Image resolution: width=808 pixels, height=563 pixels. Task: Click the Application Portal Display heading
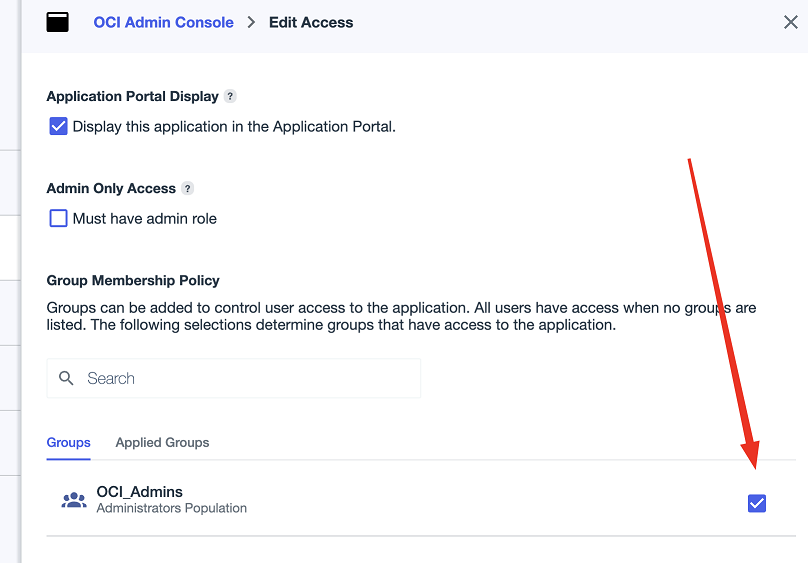[132, 97]
